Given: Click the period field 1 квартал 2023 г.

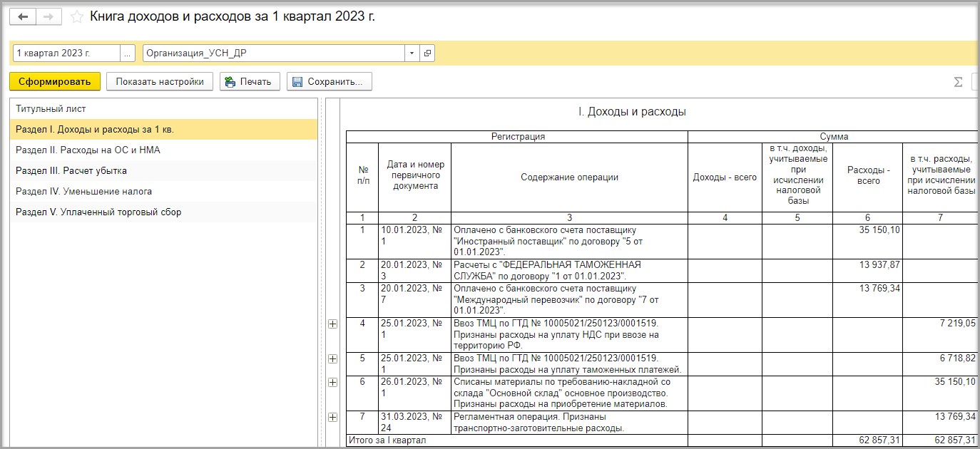Looking at the screenshot, I should coord(66,53).
